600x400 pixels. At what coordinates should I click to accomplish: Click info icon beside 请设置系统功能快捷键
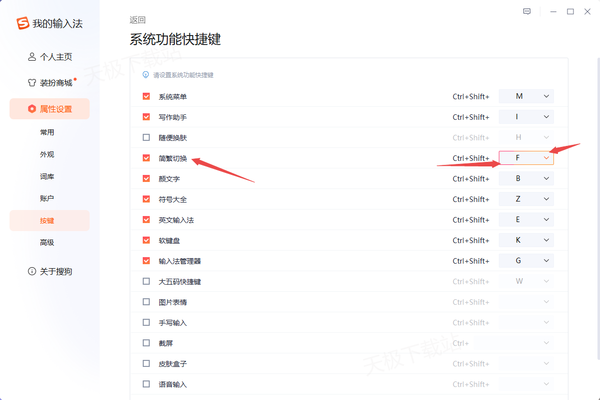[x=147, y=75]
